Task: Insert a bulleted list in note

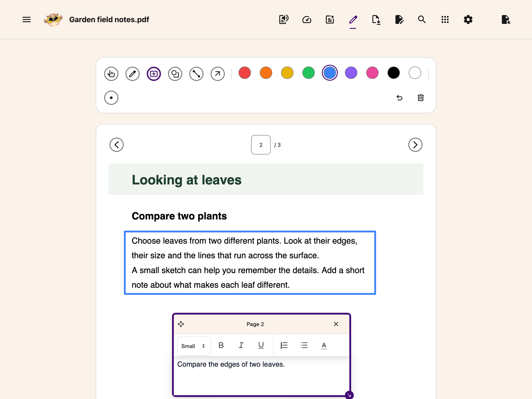Action: click(304, 345)
